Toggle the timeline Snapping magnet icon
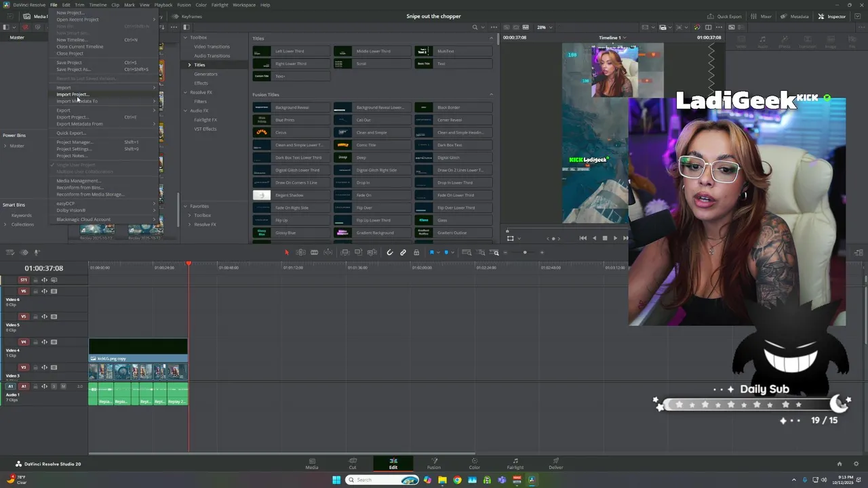868x488 pixels. tap(389, 252)
